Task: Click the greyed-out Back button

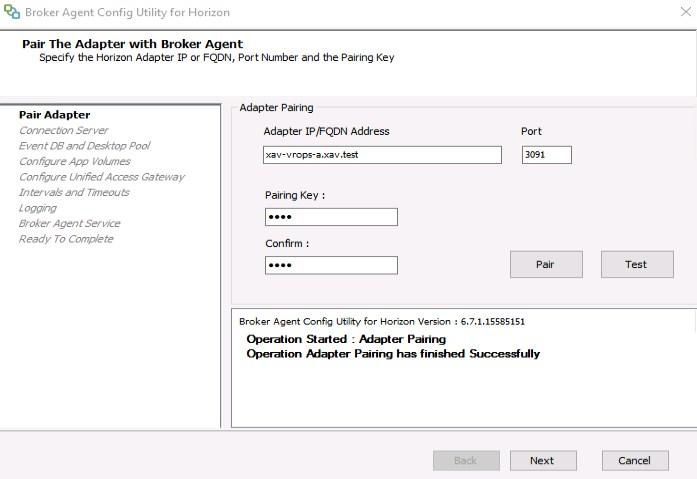Action: pyautogui.click(x=466, y=461)
